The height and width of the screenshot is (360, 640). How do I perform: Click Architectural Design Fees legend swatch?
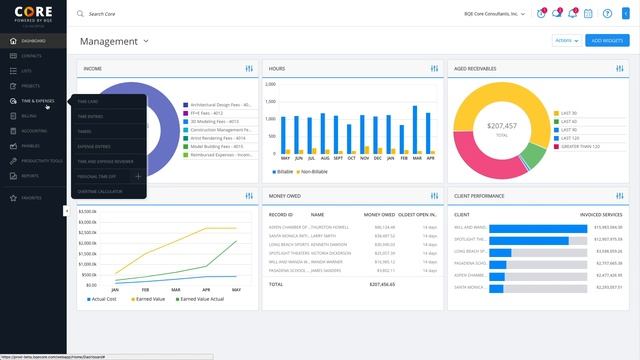(186, 105)
